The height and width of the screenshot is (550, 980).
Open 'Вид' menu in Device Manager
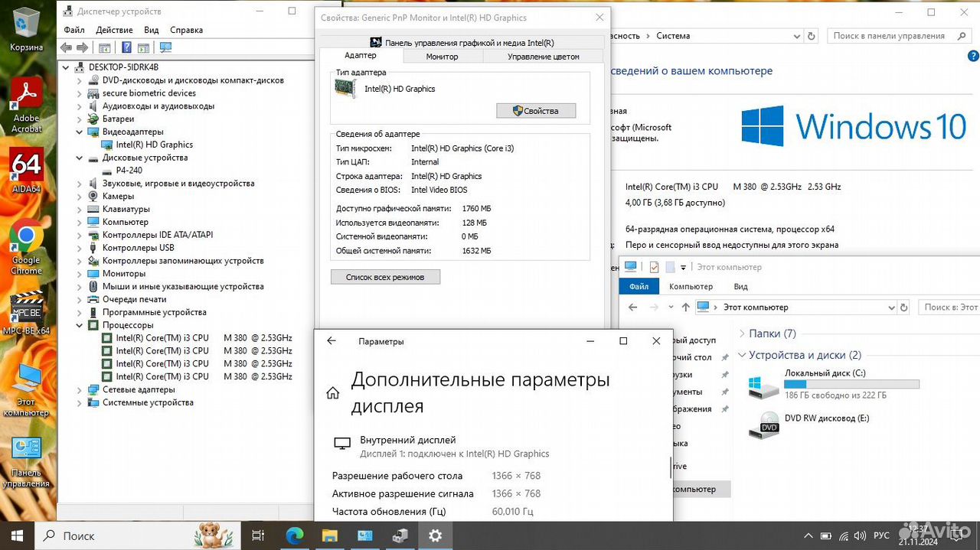point(152,30)
